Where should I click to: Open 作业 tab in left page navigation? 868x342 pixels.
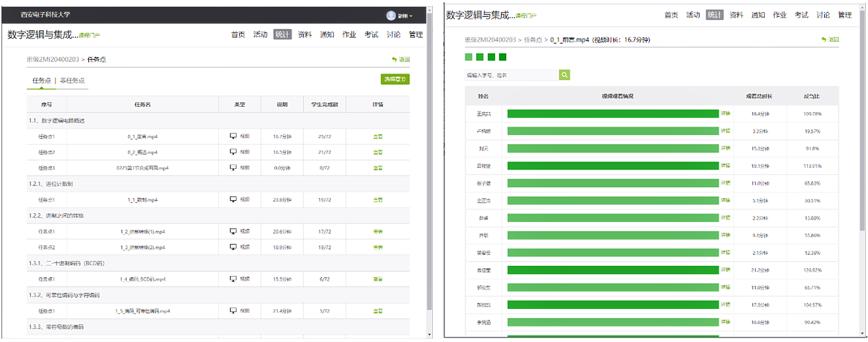pyautogui.click(x=349, y=35)
